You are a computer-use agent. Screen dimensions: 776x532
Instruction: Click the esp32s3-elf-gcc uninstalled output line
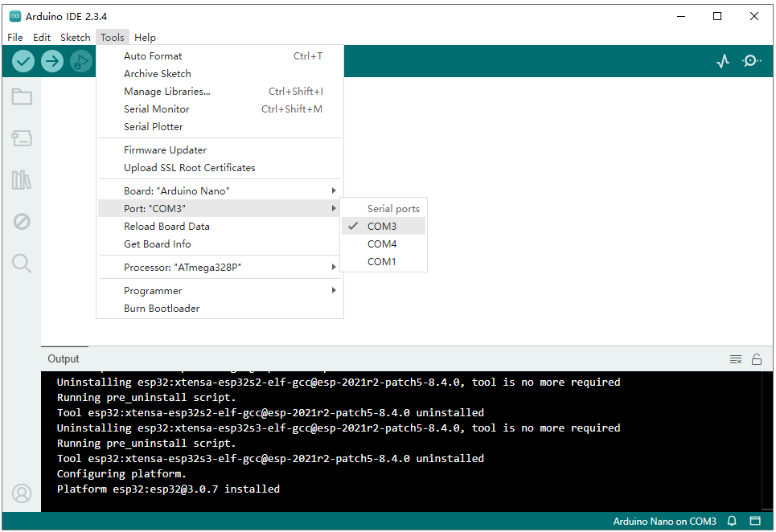[x=270, y=458]
